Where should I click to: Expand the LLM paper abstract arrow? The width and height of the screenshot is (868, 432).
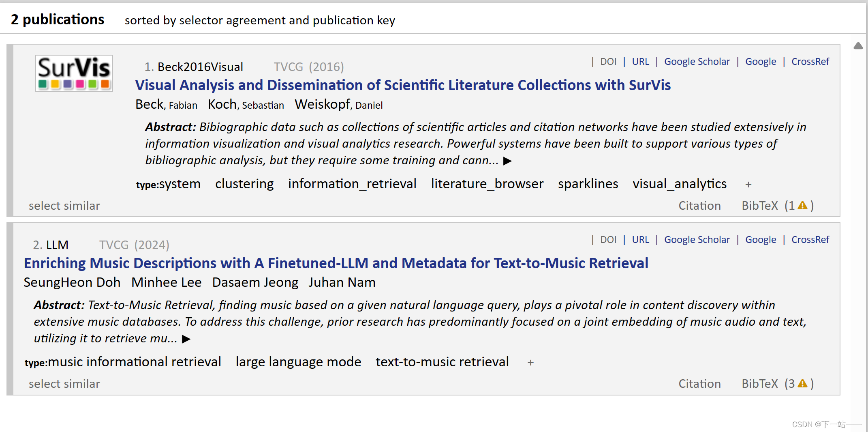point(186,339)
